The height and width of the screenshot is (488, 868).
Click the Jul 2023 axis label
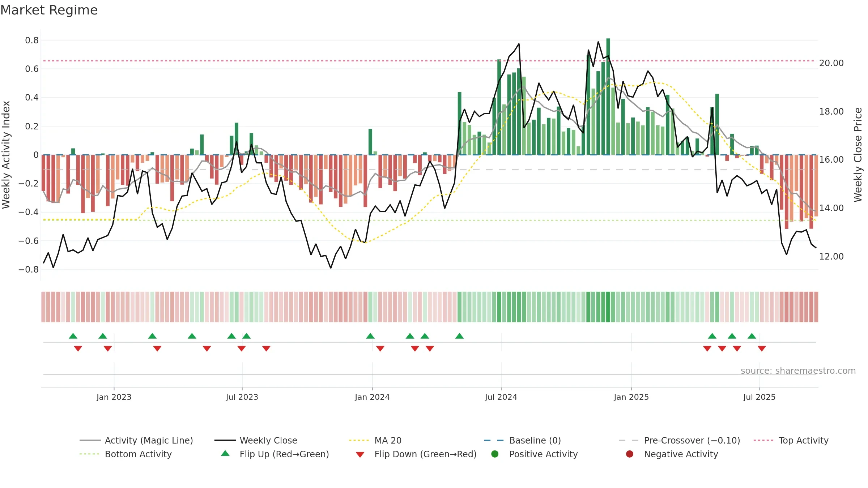click(242, 397)
